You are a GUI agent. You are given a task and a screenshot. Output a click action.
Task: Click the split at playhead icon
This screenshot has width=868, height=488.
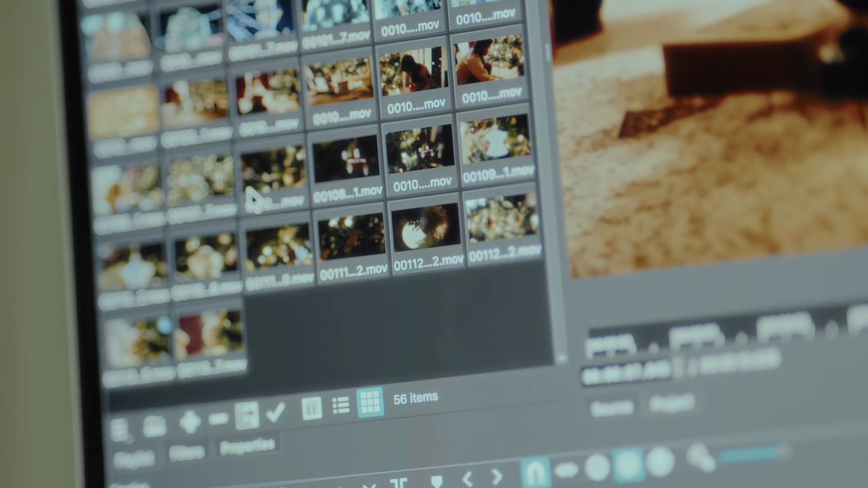(x=399, y=483)
